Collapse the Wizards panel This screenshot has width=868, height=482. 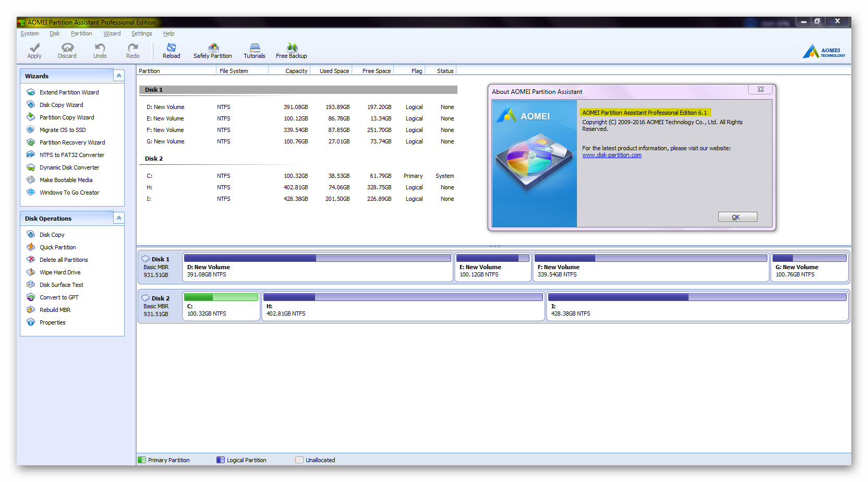coord(119,76)
